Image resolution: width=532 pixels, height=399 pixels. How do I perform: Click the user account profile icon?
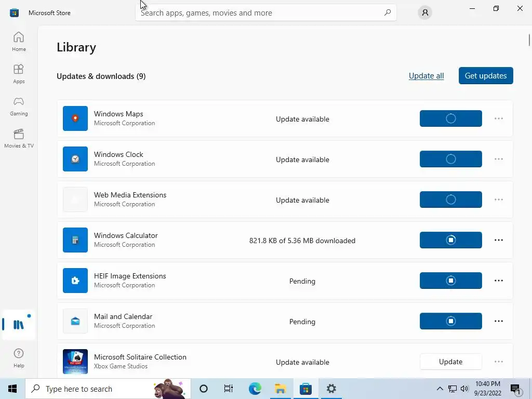pyautogui.click(x=425, y=13)
